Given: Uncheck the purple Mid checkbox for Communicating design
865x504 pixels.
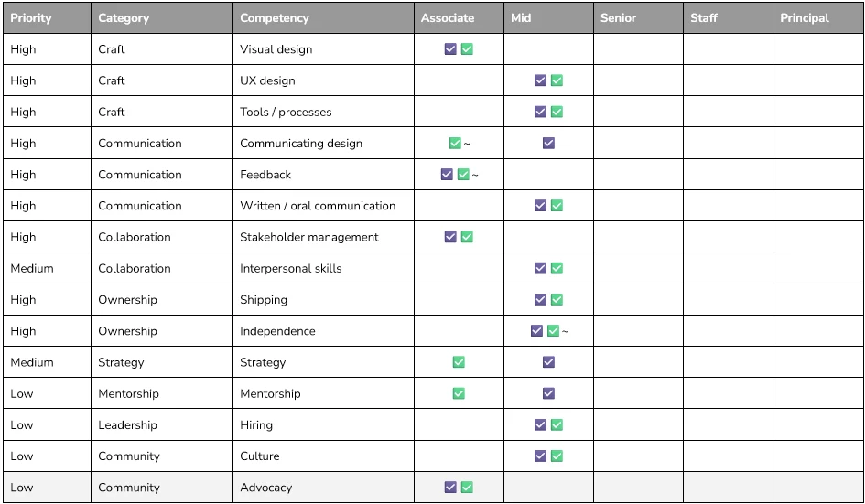Looking at the screenshot, I should coord(548,144).
